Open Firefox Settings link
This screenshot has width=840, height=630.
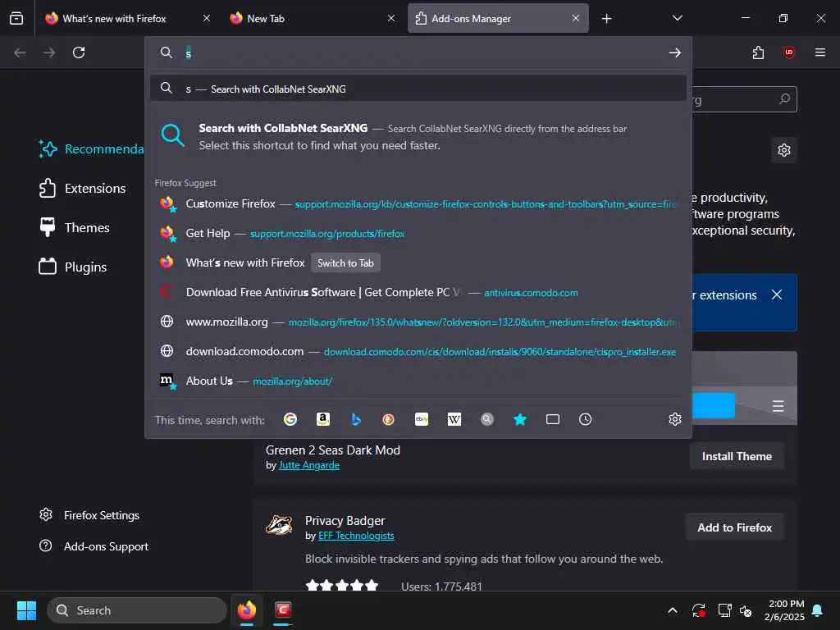coord(89,515)
